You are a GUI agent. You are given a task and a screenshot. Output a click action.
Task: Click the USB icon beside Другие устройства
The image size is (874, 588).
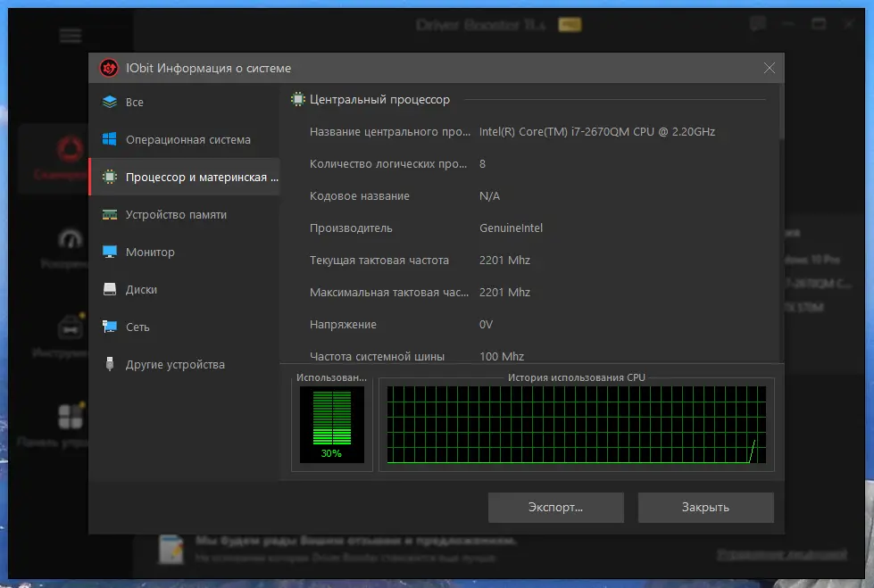[110, 364]
